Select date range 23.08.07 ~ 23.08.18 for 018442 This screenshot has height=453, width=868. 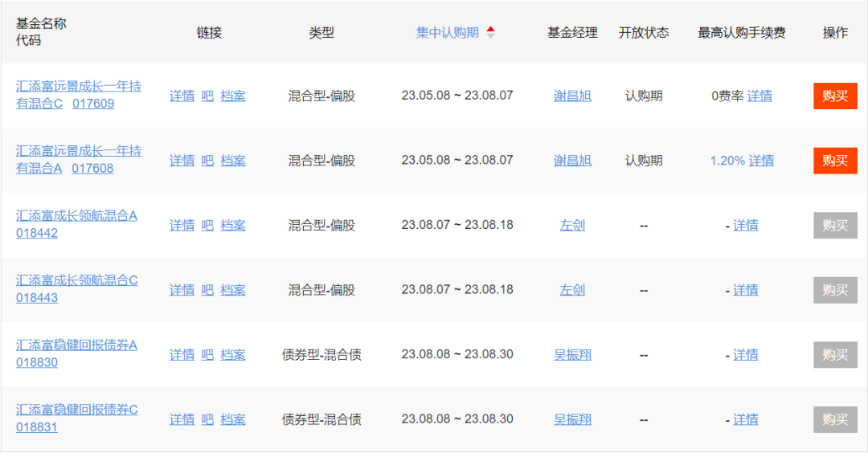[457, 225]
